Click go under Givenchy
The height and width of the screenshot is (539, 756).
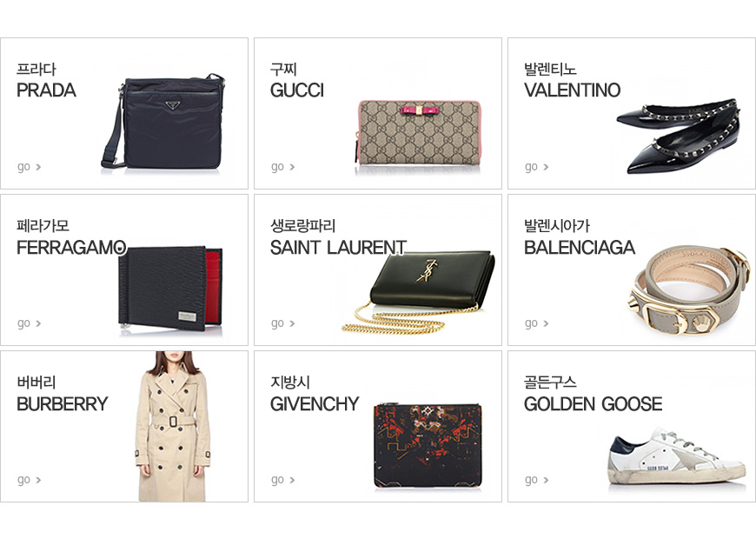click(282, 480)
